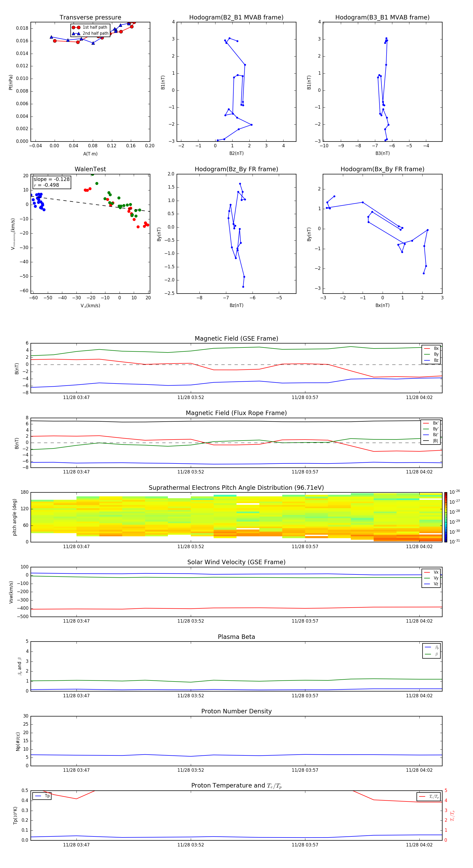Click 'Proton Number Density' plot title
This screenshot has height=868, width=473.
pyautogui.click(x=236, y=711)
